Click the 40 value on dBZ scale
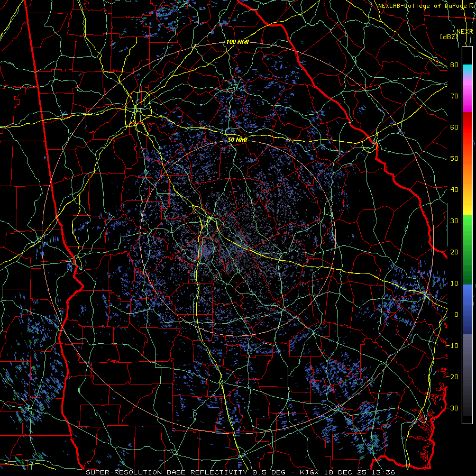This screenshot has width=476, height=476. (454, 190)
